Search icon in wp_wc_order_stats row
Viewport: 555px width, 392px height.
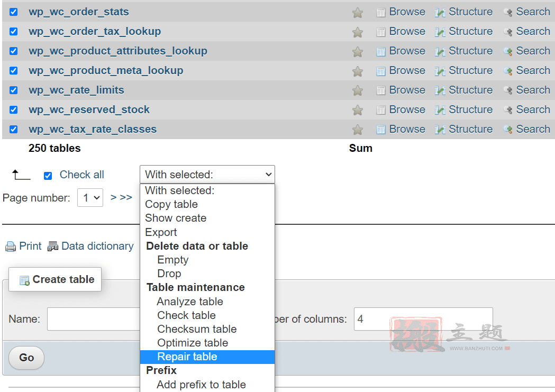pyautogui.click(x=508, y=13)
